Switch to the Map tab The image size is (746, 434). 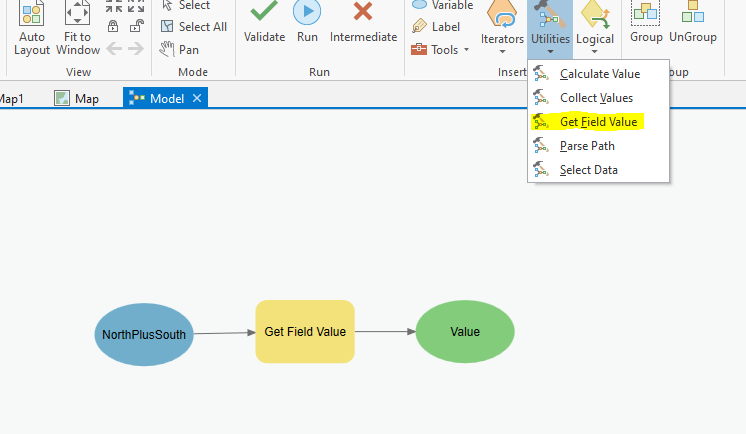click(77, 99)
